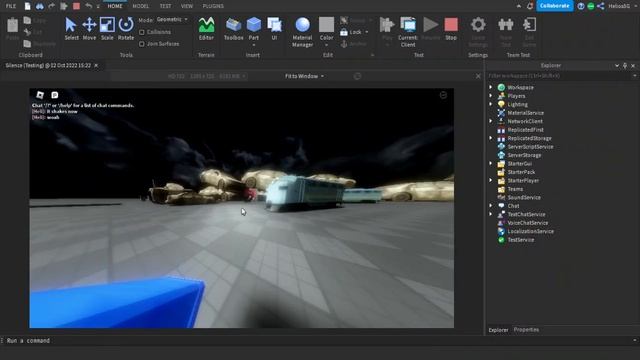
Task: Expand the Workspace tree node
Action: [x=491, y=87]
